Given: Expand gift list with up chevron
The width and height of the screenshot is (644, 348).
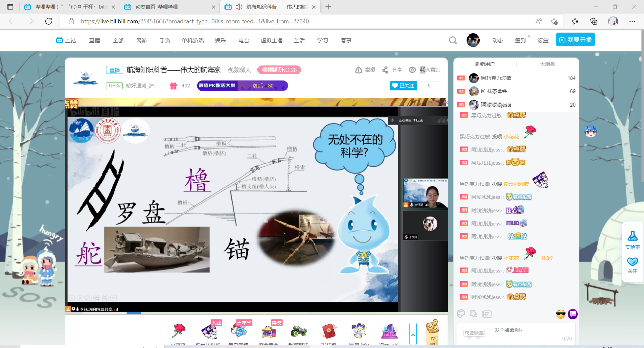Looking at the screenshot, I should coord(413,334).
